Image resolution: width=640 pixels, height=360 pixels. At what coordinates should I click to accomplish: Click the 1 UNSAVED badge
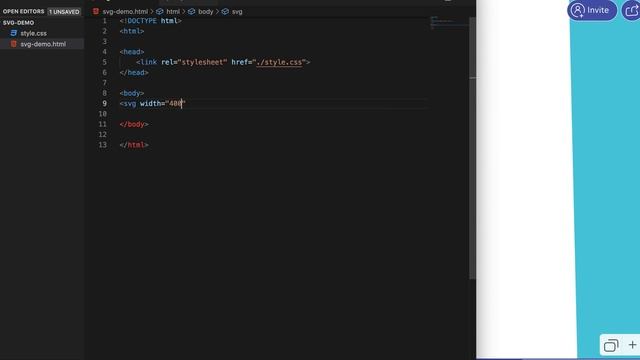(x=64, y=12)
